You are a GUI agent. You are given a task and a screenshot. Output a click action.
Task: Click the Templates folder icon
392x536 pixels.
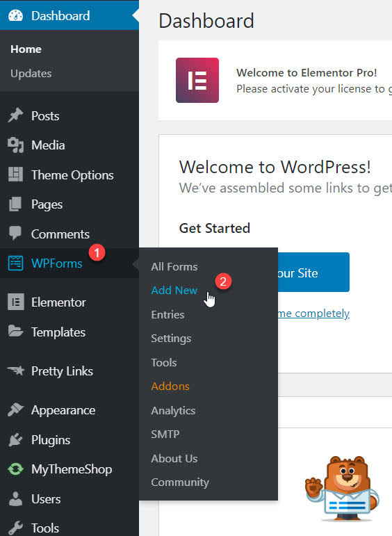coord(15,331)
